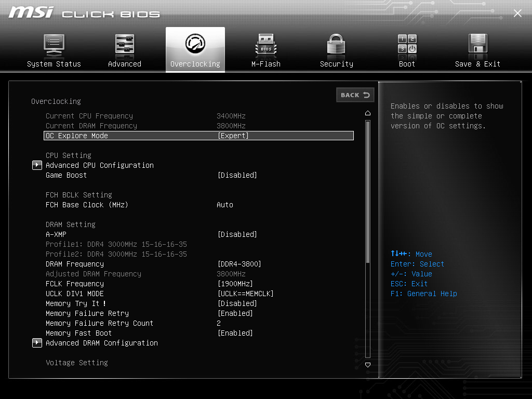Toggle Memory Fast Boot Enabled setting
The image size is (532, 399).
click(235, 333)
